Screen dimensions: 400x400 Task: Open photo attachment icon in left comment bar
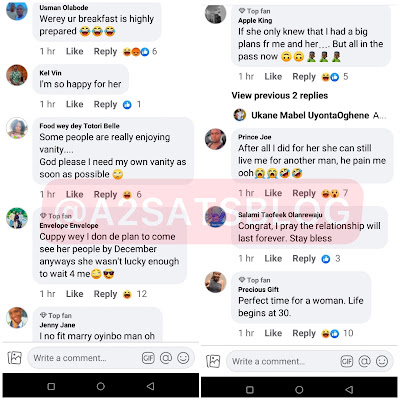[x=15, y=358]
